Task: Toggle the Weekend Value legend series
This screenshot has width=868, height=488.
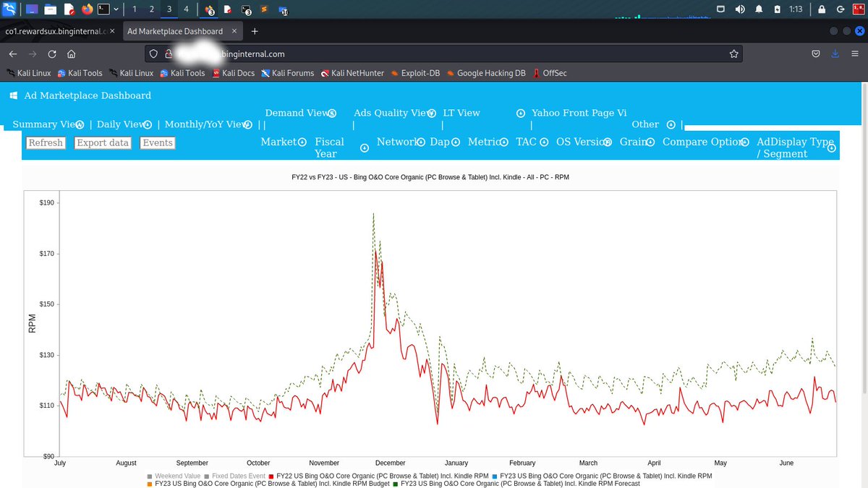Action: tap(174, 476)
